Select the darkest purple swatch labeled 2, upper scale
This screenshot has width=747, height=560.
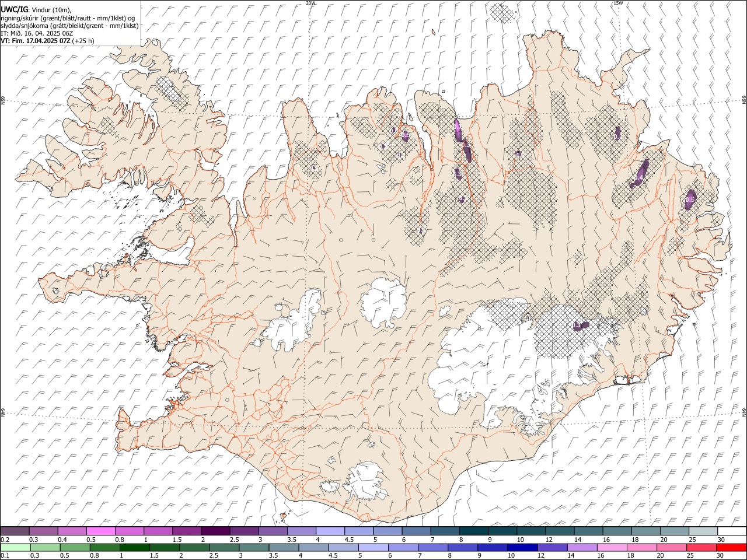(x=215, y=531)
